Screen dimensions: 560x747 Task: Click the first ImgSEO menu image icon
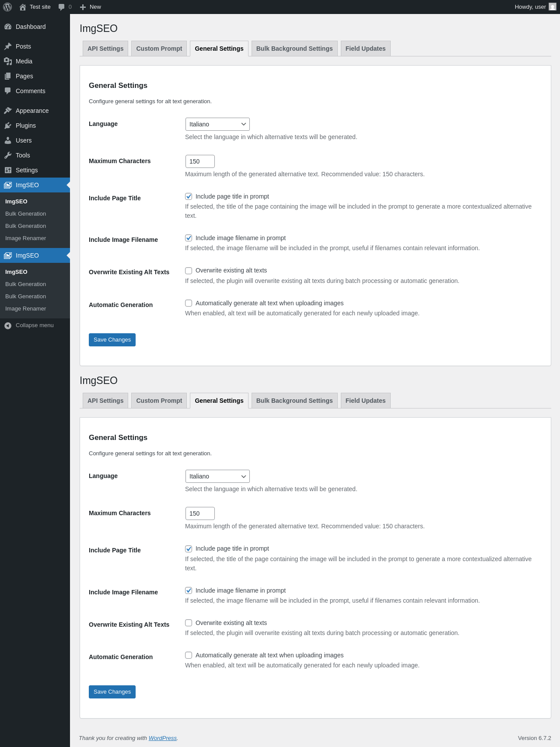[x=8, y=185]
